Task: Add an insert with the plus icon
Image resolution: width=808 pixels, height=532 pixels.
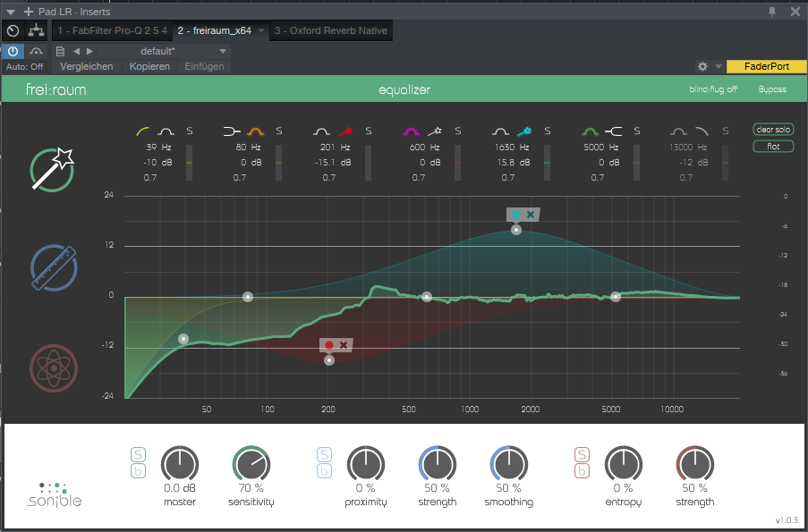Action: pos(29,12)
